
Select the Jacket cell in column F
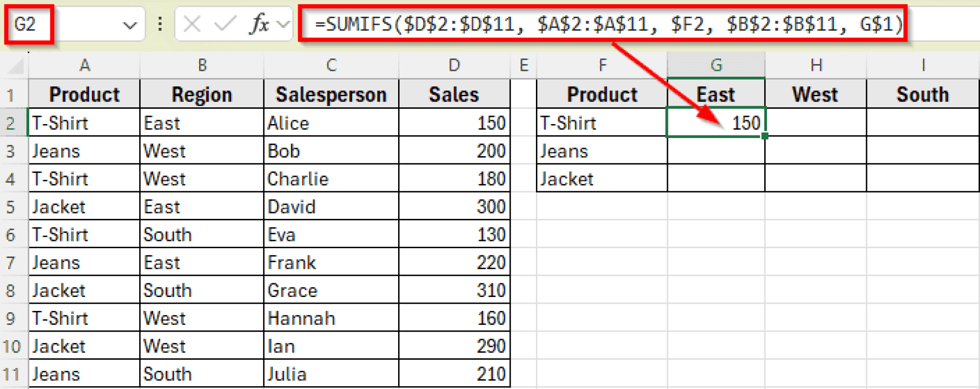point(601,179)
